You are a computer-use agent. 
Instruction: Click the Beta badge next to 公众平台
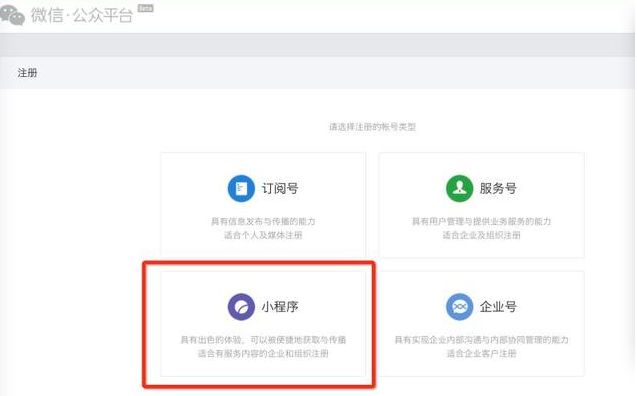tap(145, 8)
